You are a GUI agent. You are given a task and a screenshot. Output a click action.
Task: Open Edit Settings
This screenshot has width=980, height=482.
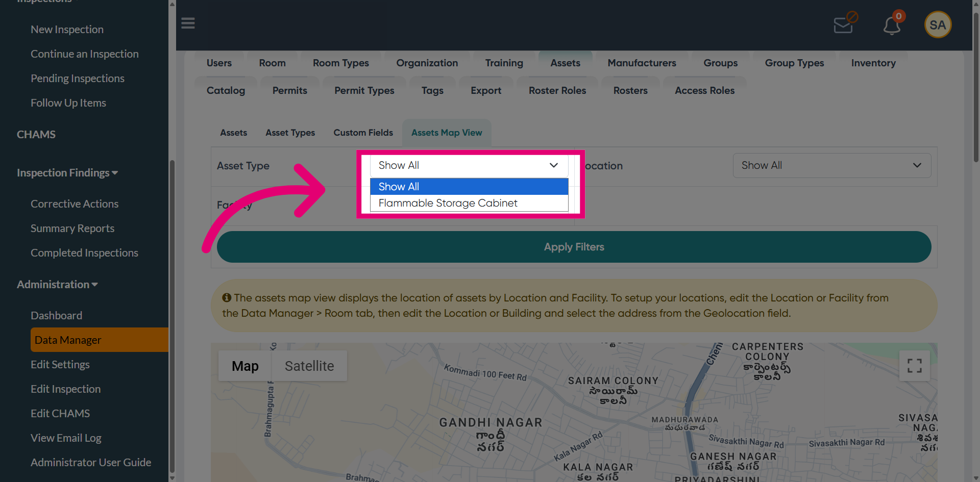click(x=60, y=365)
